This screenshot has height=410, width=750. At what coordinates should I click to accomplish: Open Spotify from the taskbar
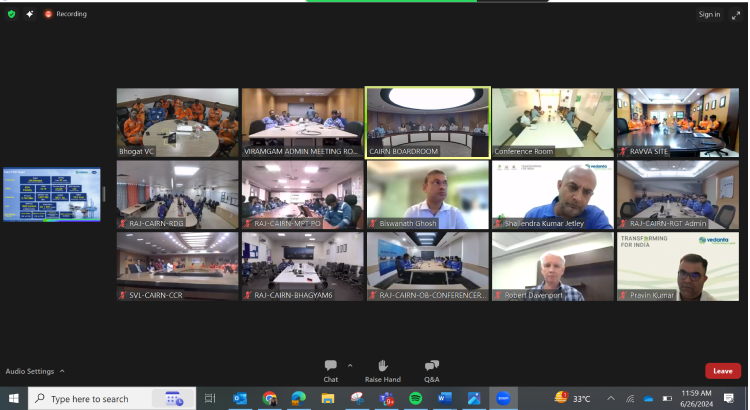pos(416,398)
